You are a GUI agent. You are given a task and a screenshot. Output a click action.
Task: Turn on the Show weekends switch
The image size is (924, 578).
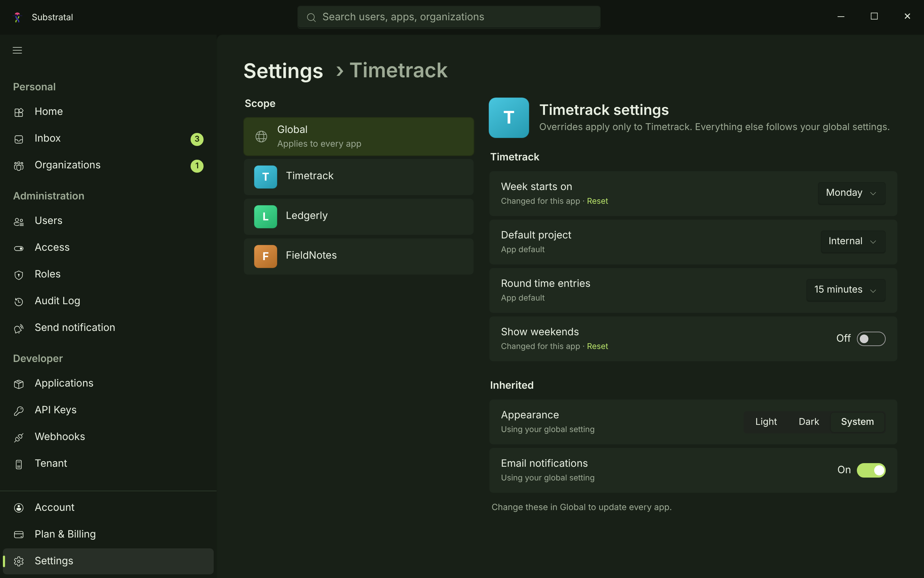[x=871, y=339]
